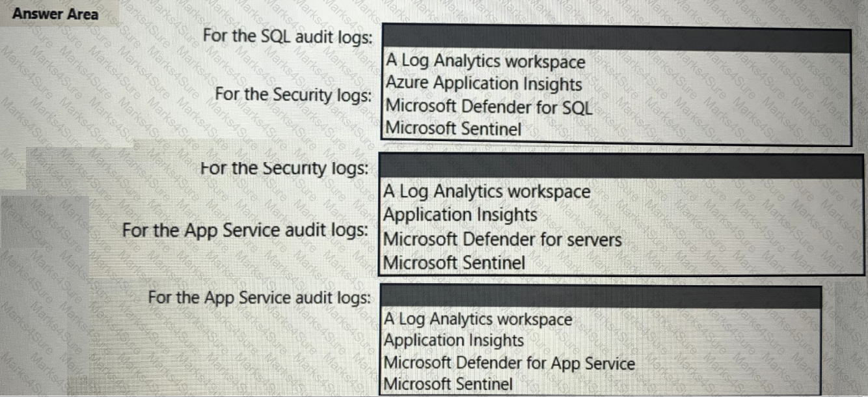Pick Application Insights above Defender for servers
Screen dimensions: 868x397
point(460,215)
